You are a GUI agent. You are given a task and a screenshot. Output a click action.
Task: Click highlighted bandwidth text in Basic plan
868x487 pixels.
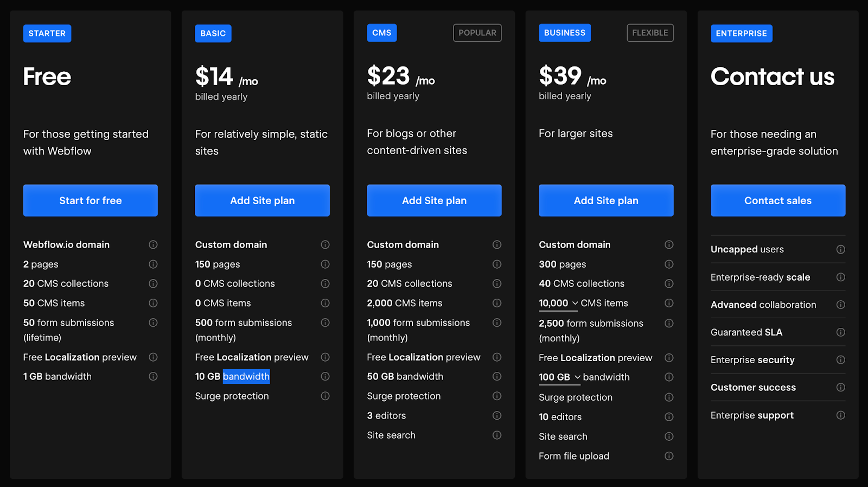tap(246, 376)
